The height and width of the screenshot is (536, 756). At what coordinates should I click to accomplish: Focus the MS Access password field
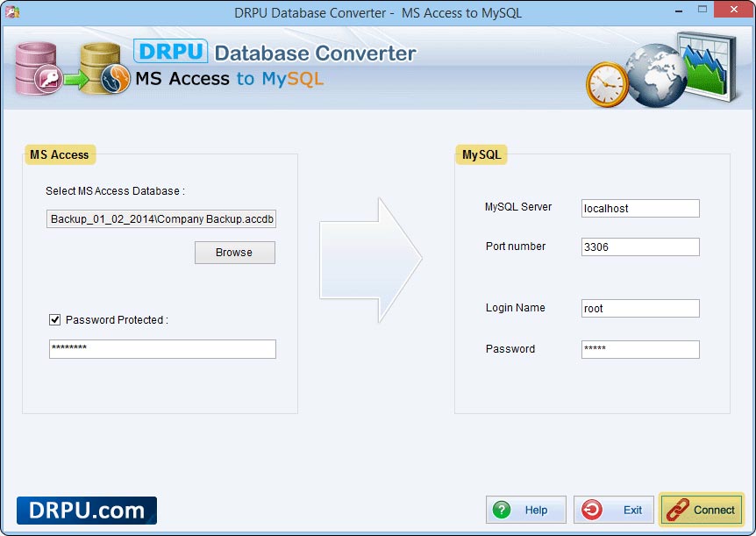tap(162, 349)
